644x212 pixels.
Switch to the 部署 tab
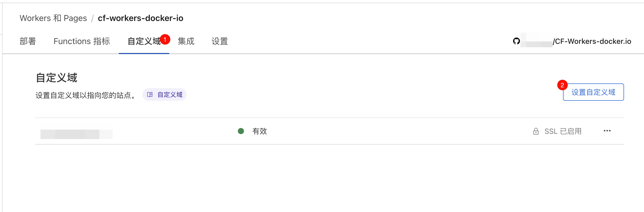tap(28, 41)
